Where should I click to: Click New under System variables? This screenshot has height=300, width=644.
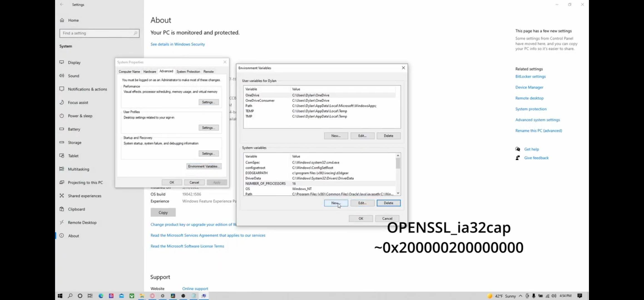pyautogui.click(x=336, y=203)
